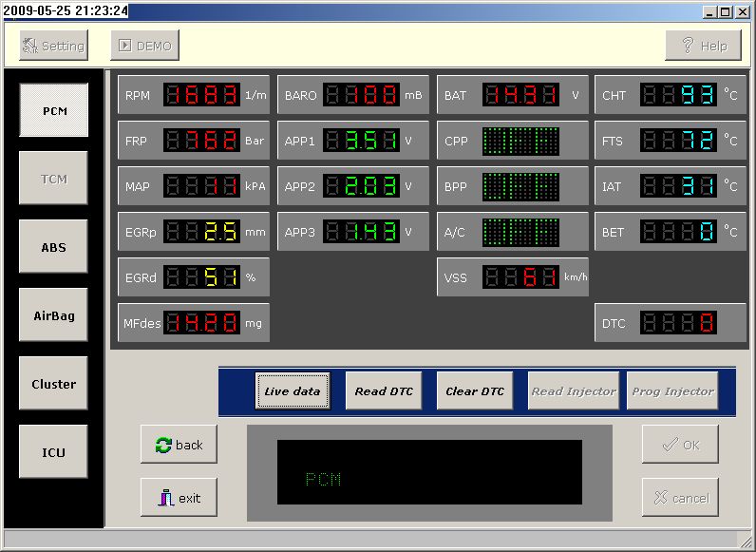Click the RPM display readout
Screen dimensions: 756x552
(201, 95)
